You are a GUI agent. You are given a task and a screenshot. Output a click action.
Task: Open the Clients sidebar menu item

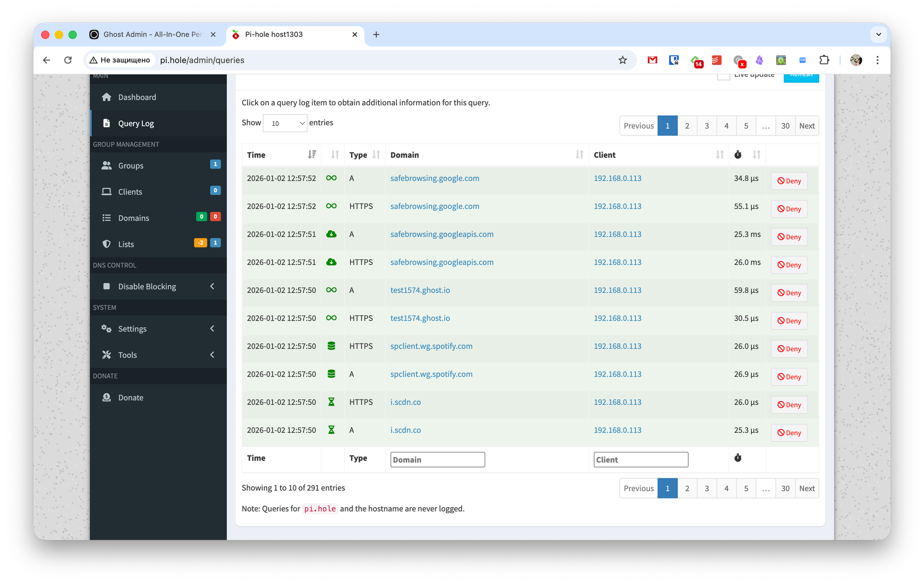[x=130, y=192]
